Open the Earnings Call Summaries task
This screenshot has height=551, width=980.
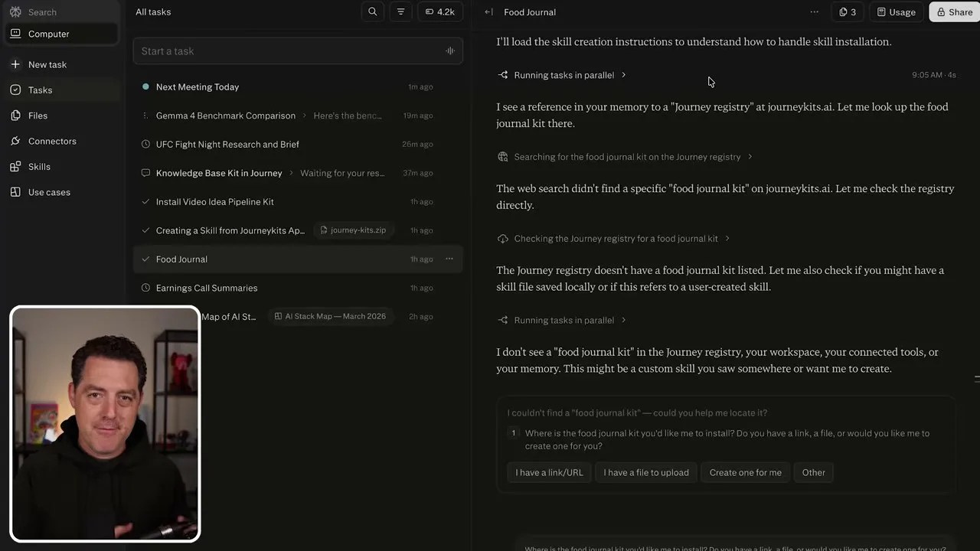[298, 288]
